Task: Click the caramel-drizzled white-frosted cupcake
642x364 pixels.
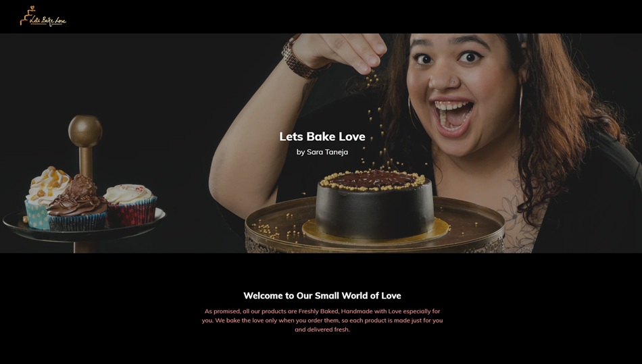Action: click(46, 197)
